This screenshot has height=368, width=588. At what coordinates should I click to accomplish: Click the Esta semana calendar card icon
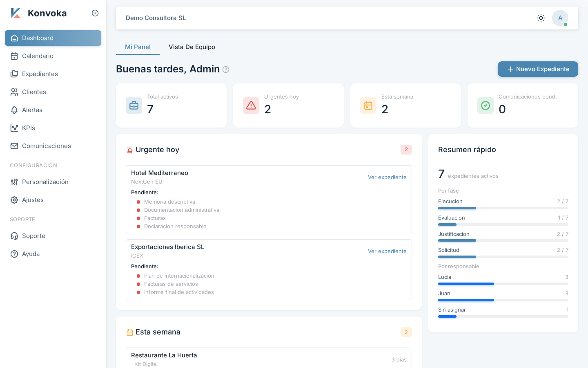click(x=368, y=105)
